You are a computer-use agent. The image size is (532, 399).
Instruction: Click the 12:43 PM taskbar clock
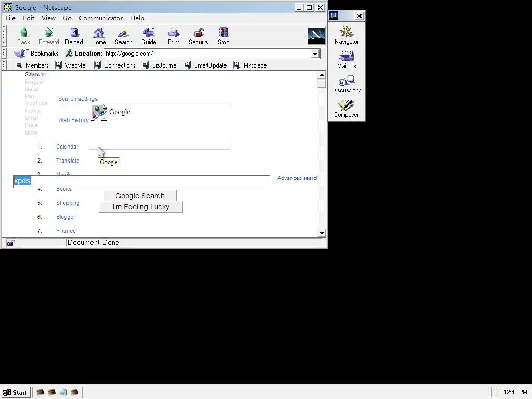515,392
